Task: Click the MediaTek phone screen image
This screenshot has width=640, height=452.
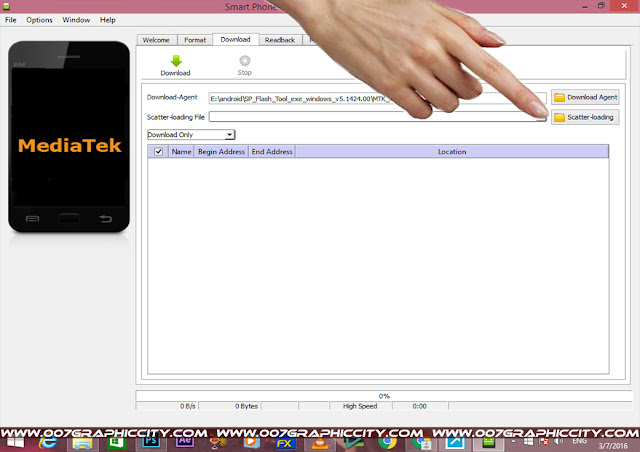Action: point(69,137)
